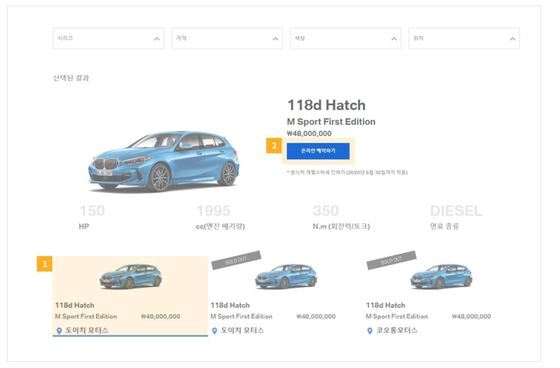Click the chevron arrow in 시리즈 filter
This screenshot has height=368, width=560.
157,39
